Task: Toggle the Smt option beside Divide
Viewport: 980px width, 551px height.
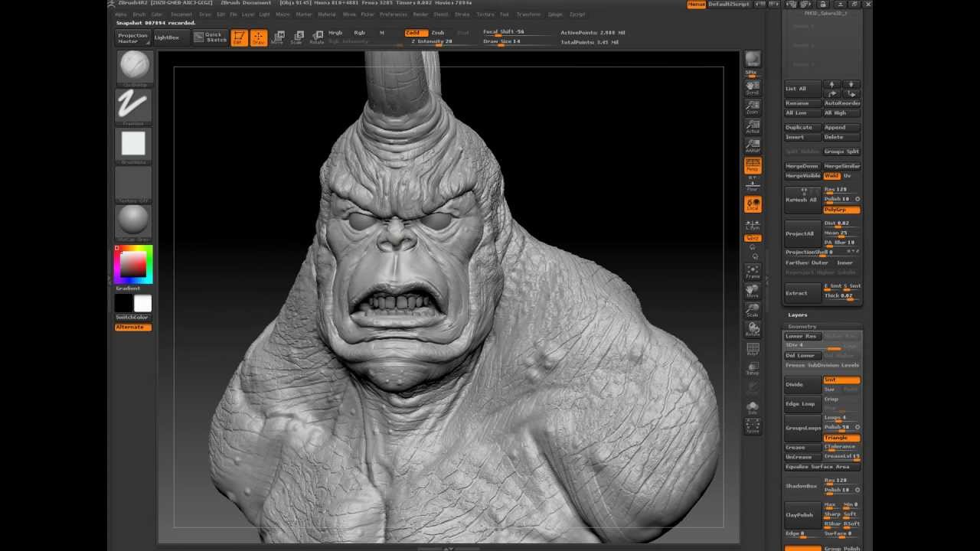Action: tap(841, 380)
